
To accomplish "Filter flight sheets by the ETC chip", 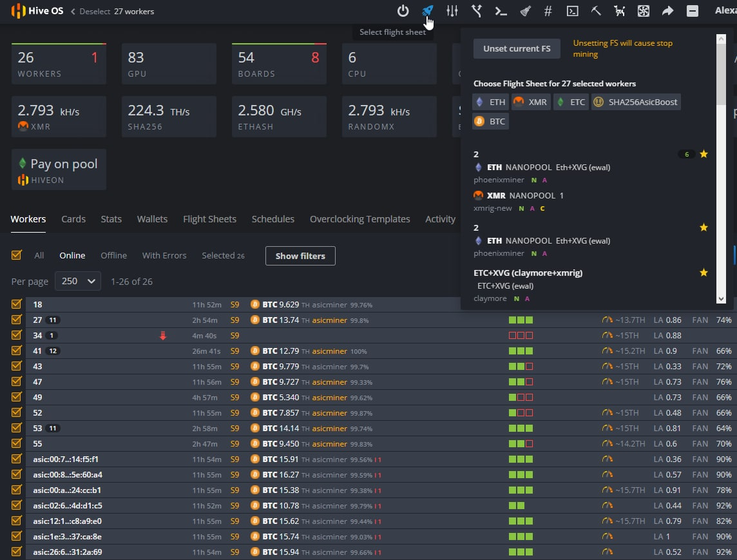I will pyautogui.click(x=571, y=102).
